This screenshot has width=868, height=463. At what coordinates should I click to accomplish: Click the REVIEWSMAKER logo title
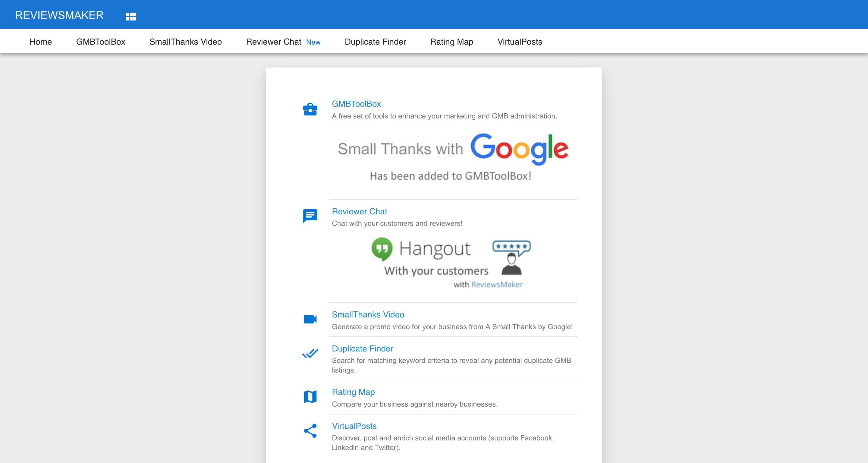pyautogui.click(x=59, y=15)
